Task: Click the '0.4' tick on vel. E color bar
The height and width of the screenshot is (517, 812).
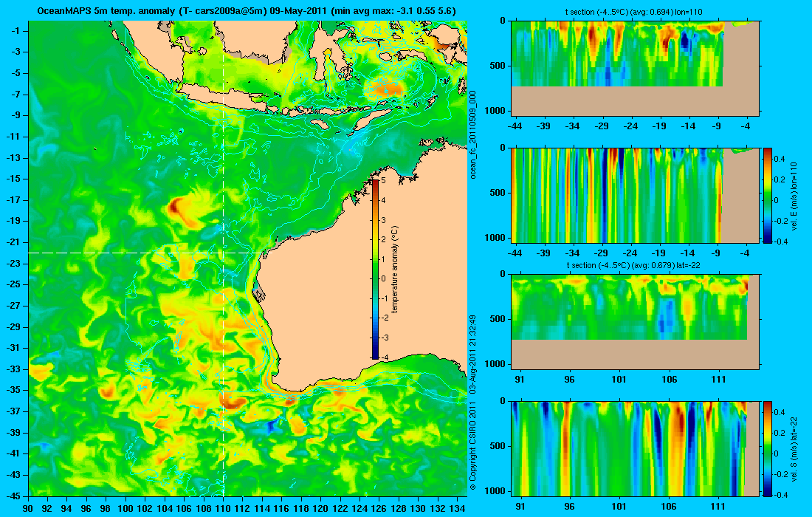Action: coord(780,159)
